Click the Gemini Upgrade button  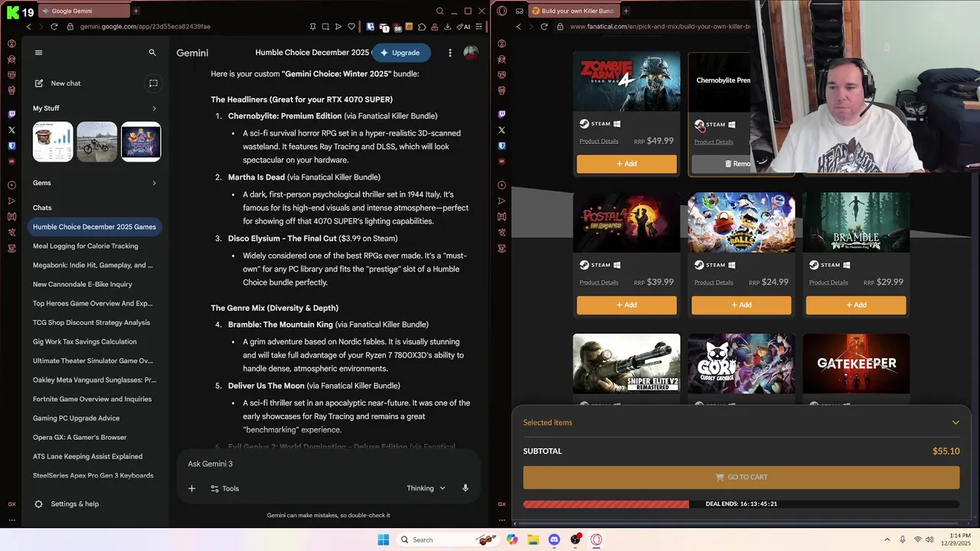pyautogui.click(x=401, y=53)
